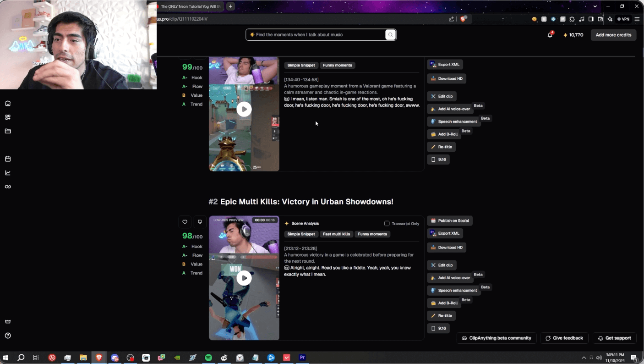Select the Funny moments tag on clip #1
Screen dimensions: 644x364
338,66
